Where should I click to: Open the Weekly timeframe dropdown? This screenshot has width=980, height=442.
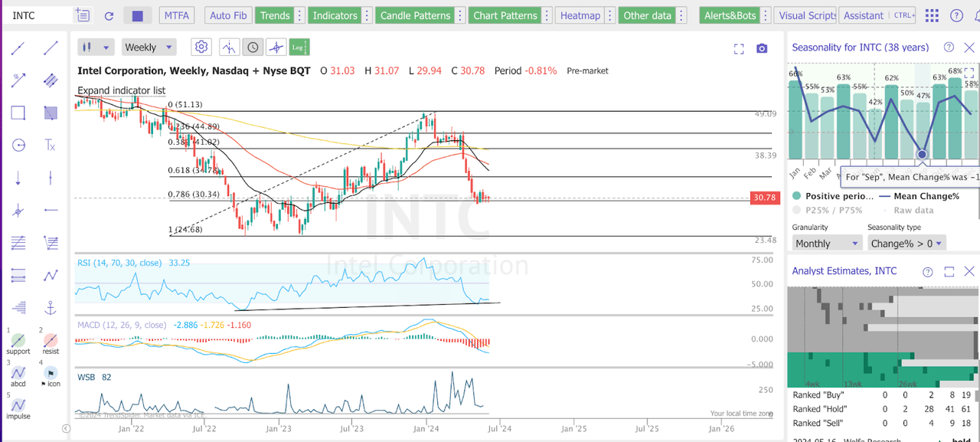(x=148, y=47)
